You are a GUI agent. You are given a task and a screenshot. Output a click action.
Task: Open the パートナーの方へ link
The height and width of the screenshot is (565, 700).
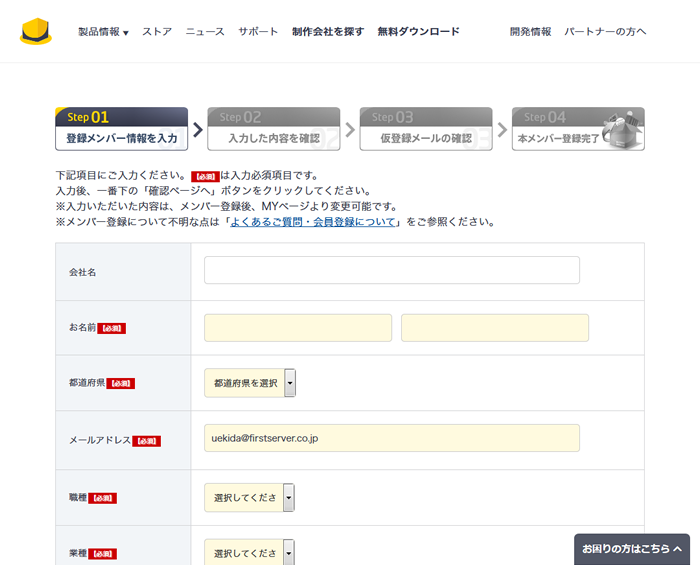tap(605, 32)
